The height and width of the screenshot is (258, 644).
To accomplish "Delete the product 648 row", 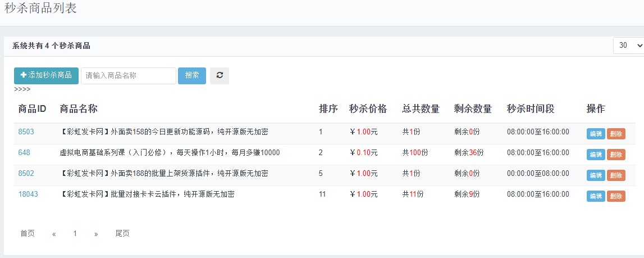I will [x=616, y=155].
